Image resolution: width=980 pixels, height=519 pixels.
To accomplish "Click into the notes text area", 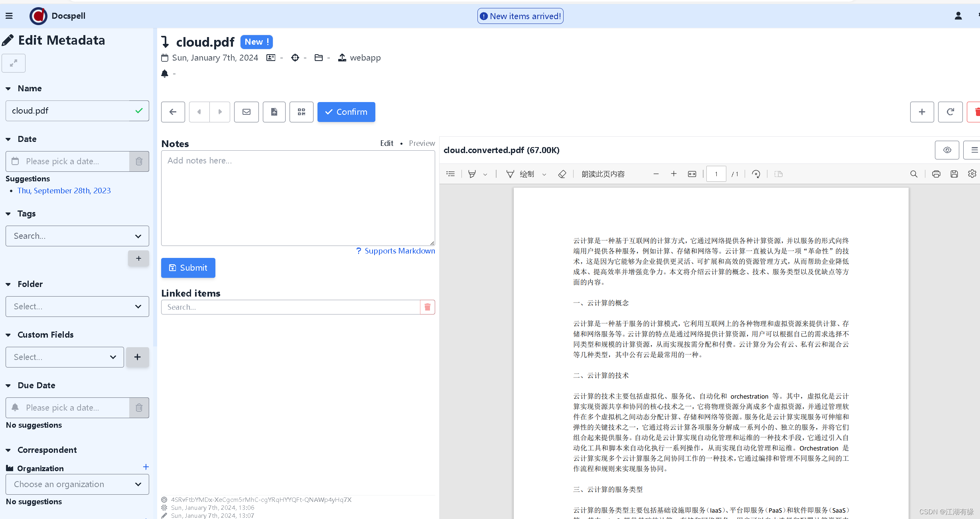I will tap(298, 198).
